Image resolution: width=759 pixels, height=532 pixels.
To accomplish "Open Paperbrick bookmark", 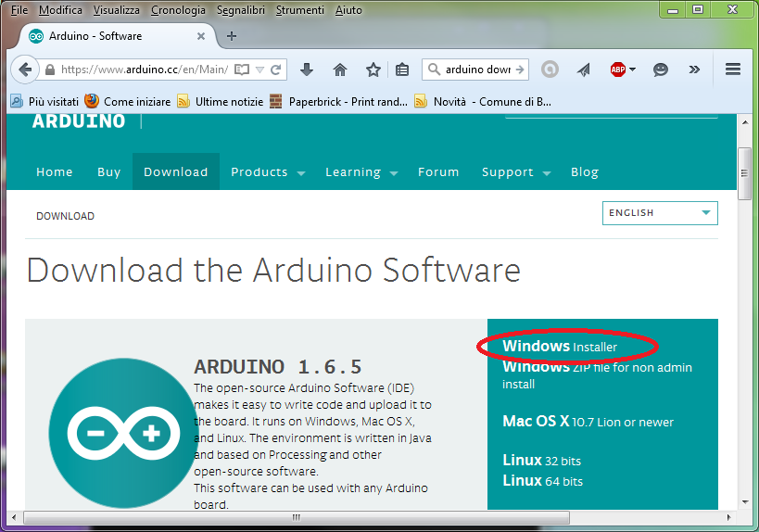I will coord(338,102).
